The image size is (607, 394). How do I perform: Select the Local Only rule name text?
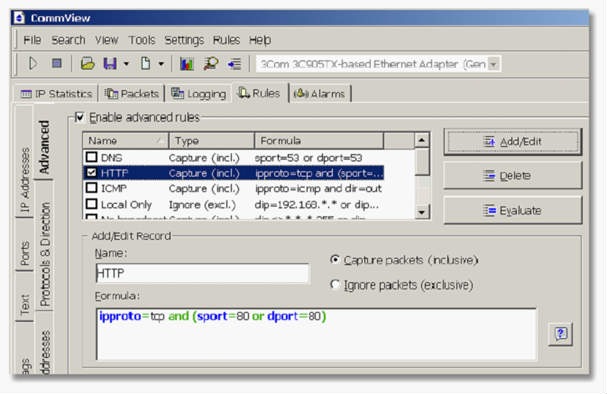(x=126, y=204)
